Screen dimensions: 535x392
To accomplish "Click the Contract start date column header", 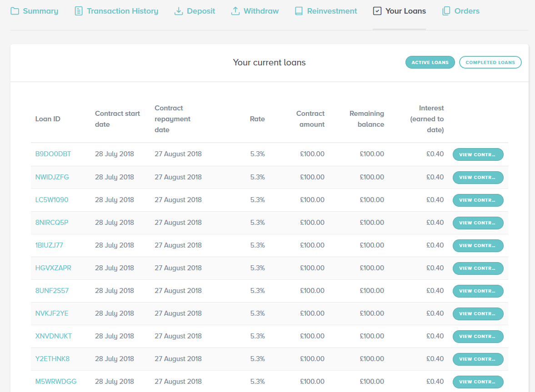I will [x=117, y=119].
